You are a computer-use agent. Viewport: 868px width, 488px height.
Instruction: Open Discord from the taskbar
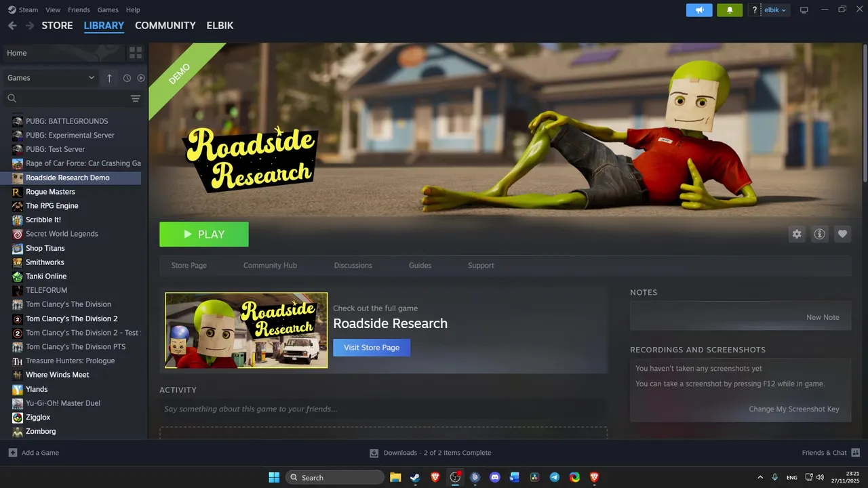click(495, 477)
